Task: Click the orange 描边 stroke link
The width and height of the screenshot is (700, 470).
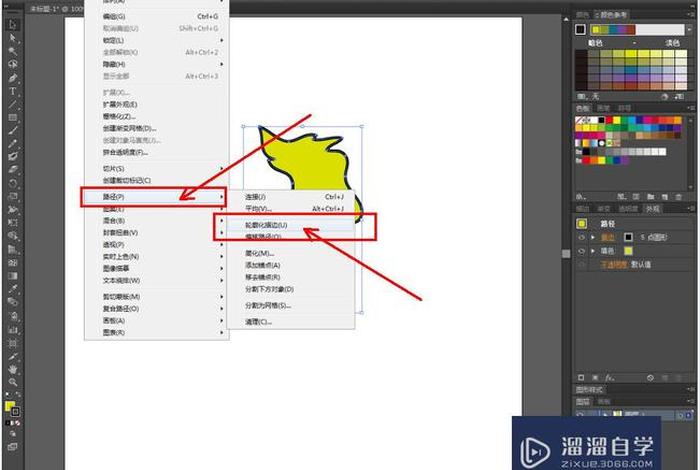Action: (x=608, y=237)
